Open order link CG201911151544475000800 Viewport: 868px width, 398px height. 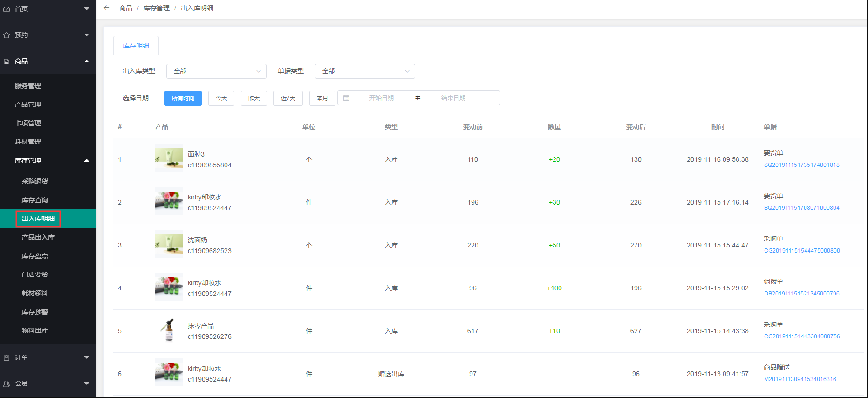pyautogui.click(x=802, y=251)
